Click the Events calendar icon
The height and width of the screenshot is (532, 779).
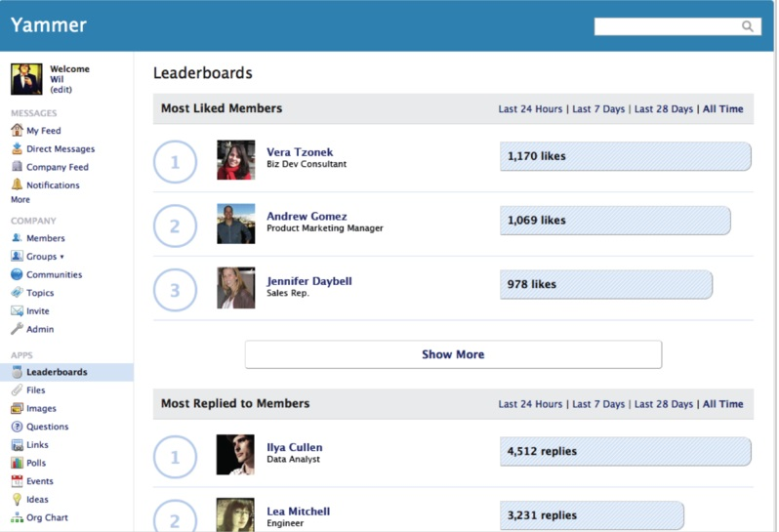tap(17, 481)
